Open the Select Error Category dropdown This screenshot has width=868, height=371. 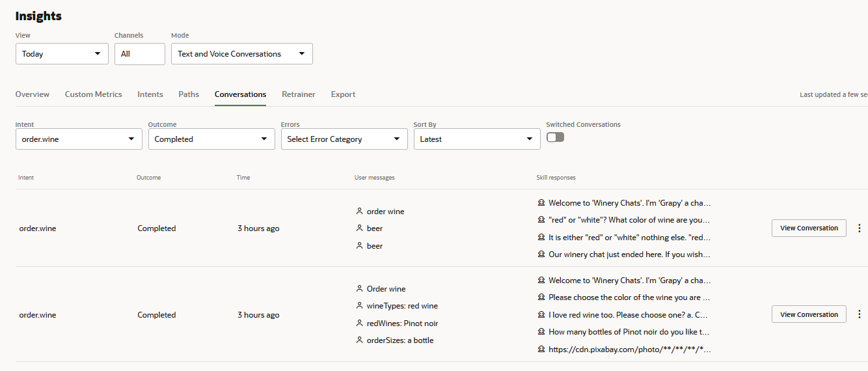344,139
